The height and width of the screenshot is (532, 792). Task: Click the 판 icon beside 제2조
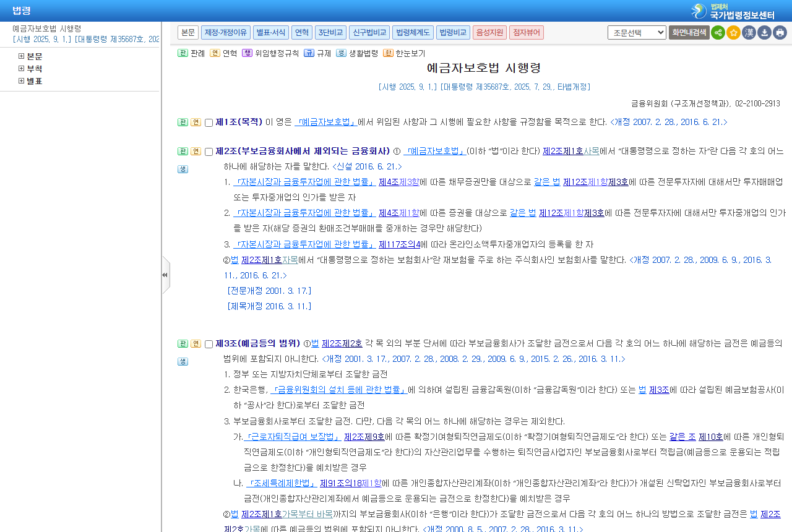[x=183, y=151]
